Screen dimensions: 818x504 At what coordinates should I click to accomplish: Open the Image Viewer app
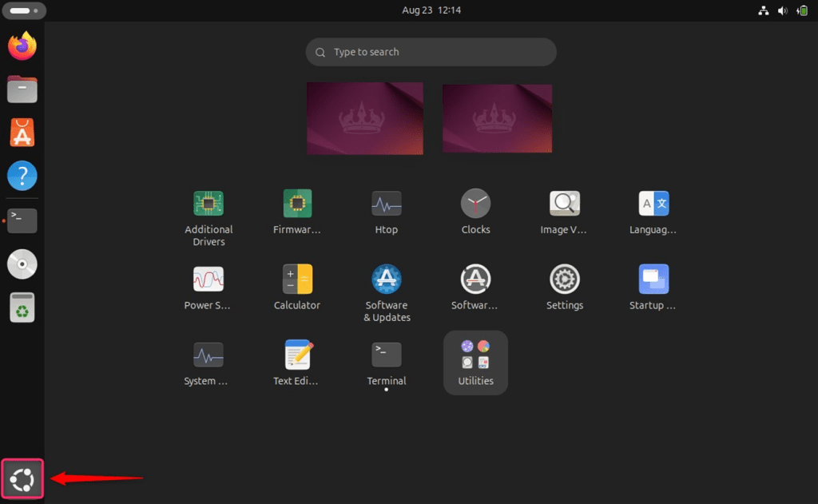(x=565, y=204)
